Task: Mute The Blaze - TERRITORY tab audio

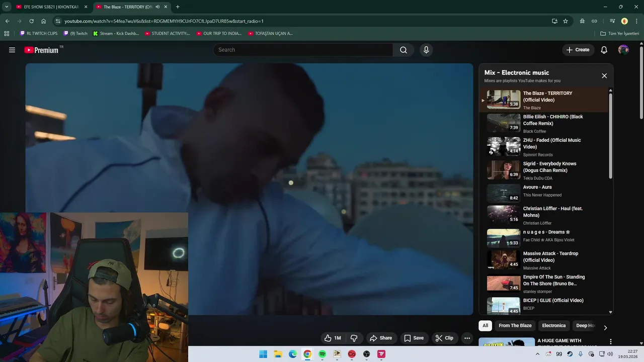Action: tap(157, 7)
